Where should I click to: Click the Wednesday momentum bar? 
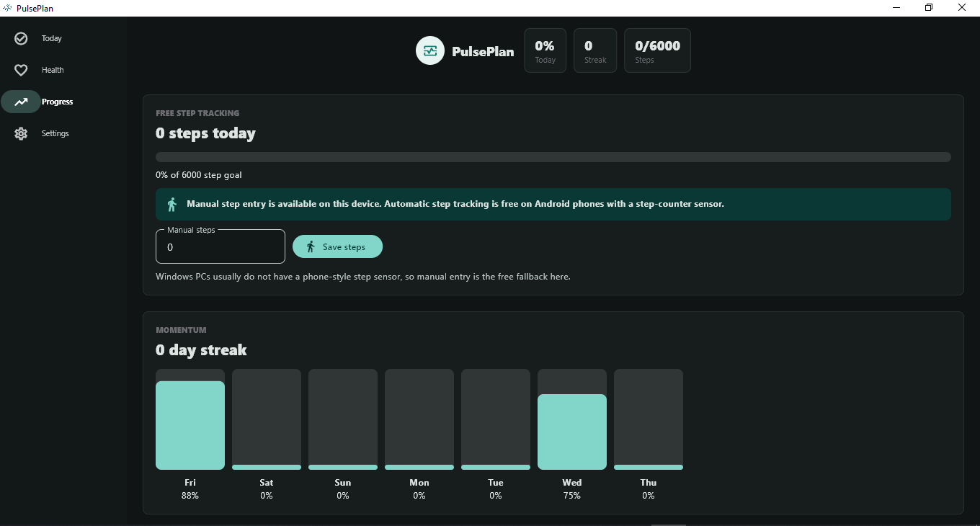tap(572, 419)
